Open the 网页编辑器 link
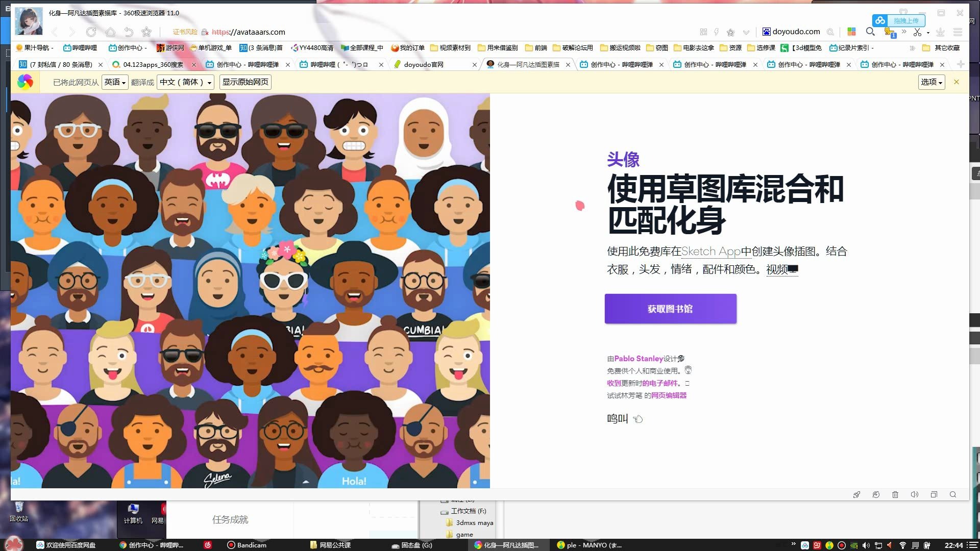Screen dimensions: 980x551 click(669, 395)
